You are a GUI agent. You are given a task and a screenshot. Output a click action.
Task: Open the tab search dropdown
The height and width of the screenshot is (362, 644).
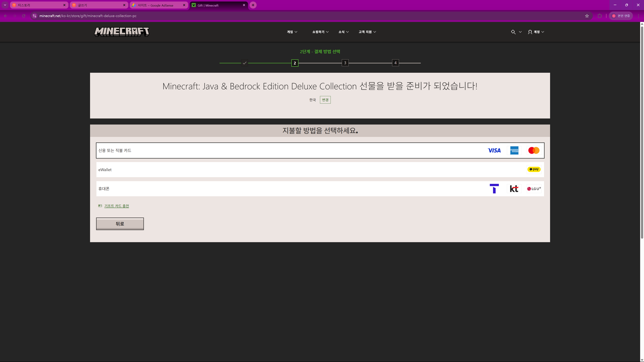coord(5,5)
